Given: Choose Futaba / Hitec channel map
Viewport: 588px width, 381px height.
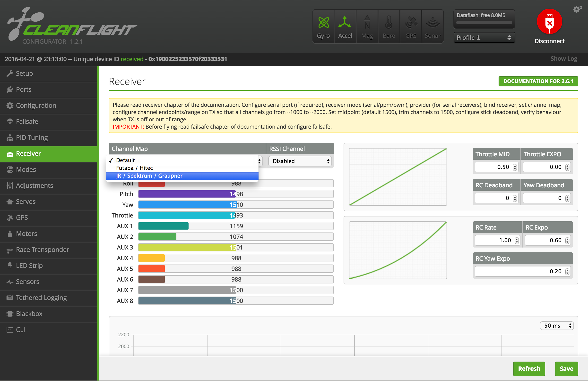Looking at the screenshot, I should click(134, 168).
